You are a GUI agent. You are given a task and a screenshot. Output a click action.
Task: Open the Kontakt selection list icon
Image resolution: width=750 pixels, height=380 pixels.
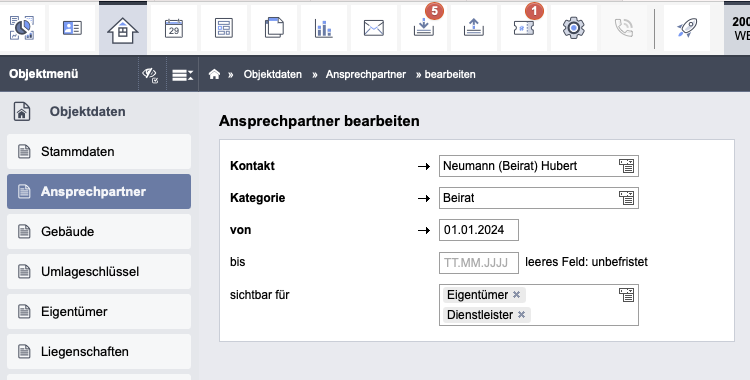627,166
